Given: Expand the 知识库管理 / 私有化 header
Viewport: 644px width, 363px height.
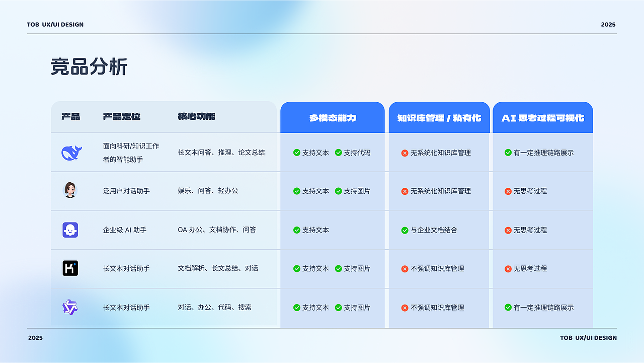Looking at the screenshot, I should click(439, 117).
